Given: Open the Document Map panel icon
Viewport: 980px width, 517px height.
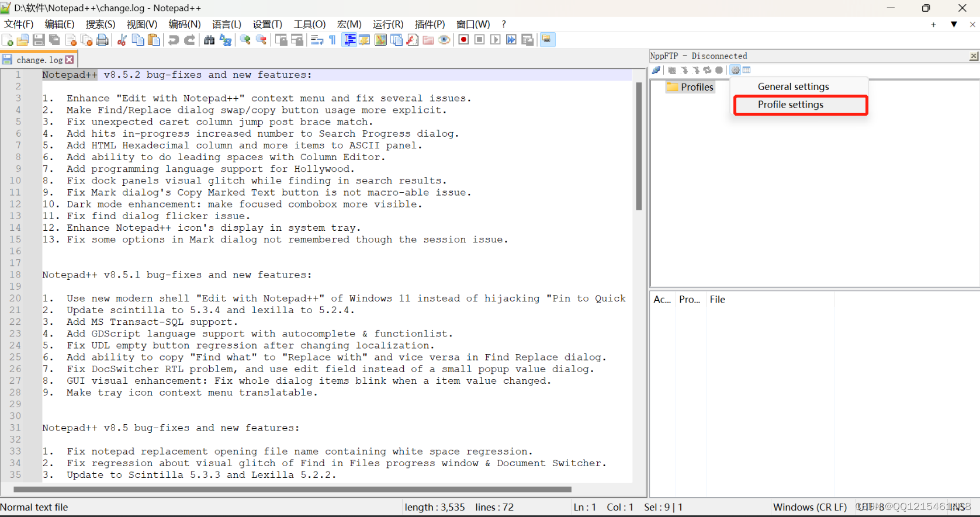Looking at the screenshot, I should [380, 40].
